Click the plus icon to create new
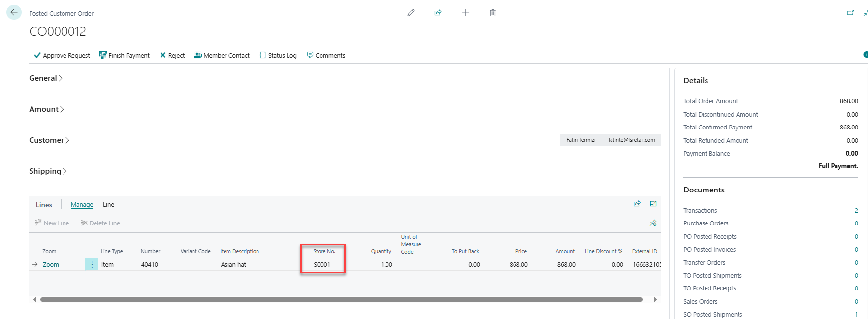Screen dimensions: 868x319 coord(465,13)
